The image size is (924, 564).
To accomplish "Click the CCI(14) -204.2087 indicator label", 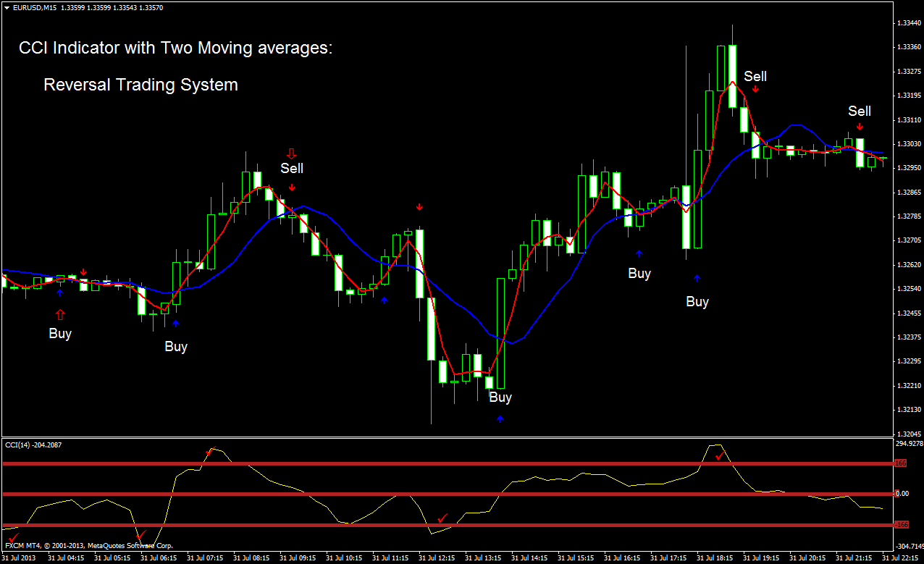I will [x=33, y=445].
